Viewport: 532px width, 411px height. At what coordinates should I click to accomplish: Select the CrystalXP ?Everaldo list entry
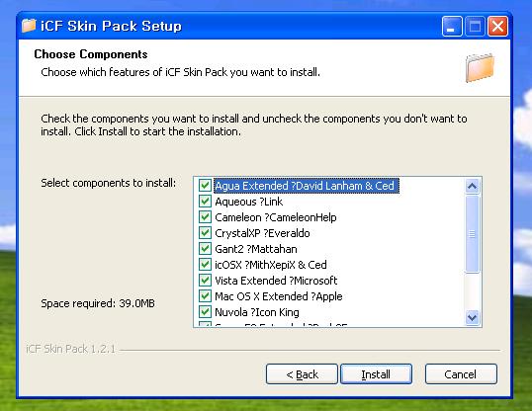coord(262,233)
